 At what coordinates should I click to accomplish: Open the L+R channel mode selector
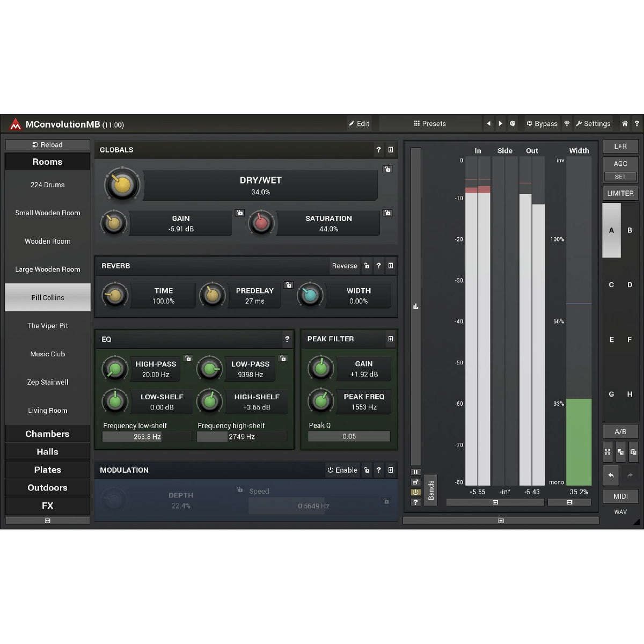point(620,147)
